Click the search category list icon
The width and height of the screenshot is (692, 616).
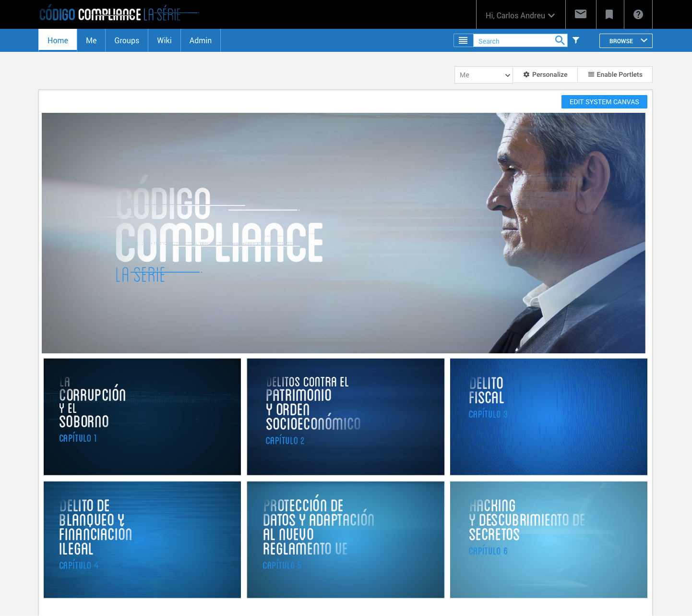point(463,40)
